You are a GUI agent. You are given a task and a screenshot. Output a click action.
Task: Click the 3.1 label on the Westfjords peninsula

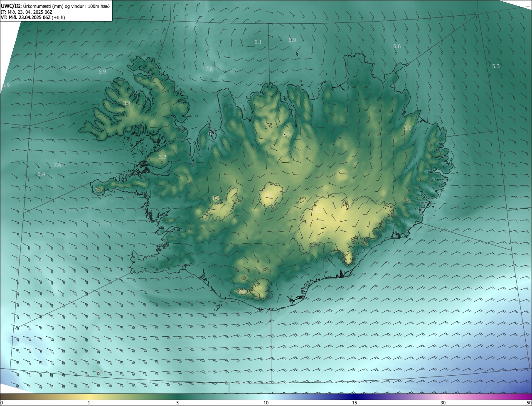[127, 103]
